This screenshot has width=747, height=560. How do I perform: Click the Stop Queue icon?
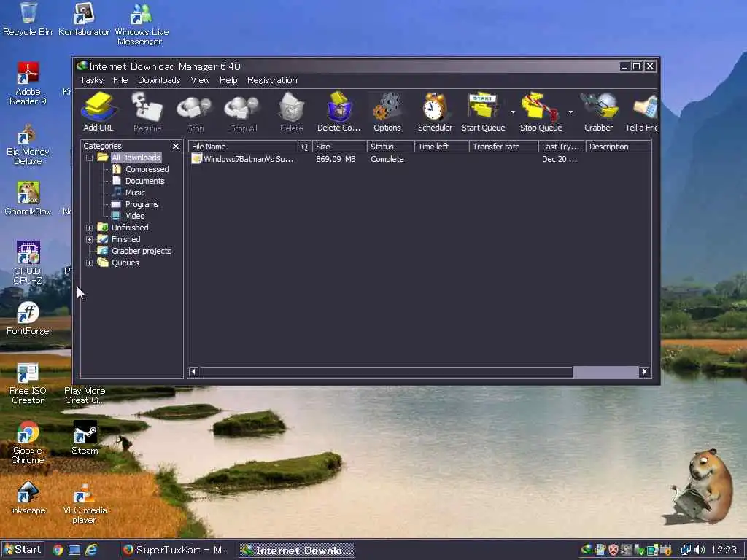(541, 112)
